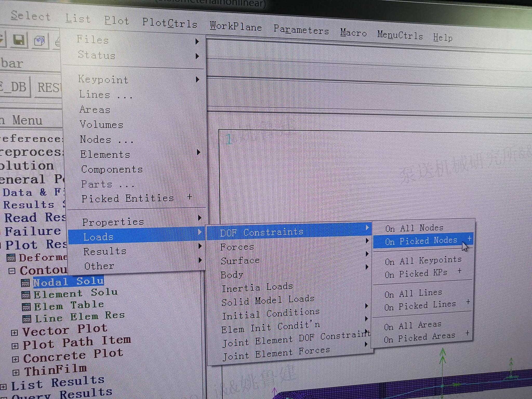Click Element Solu in the tree
This screenshot has width=532, height=399.
(x=76, y=294)
